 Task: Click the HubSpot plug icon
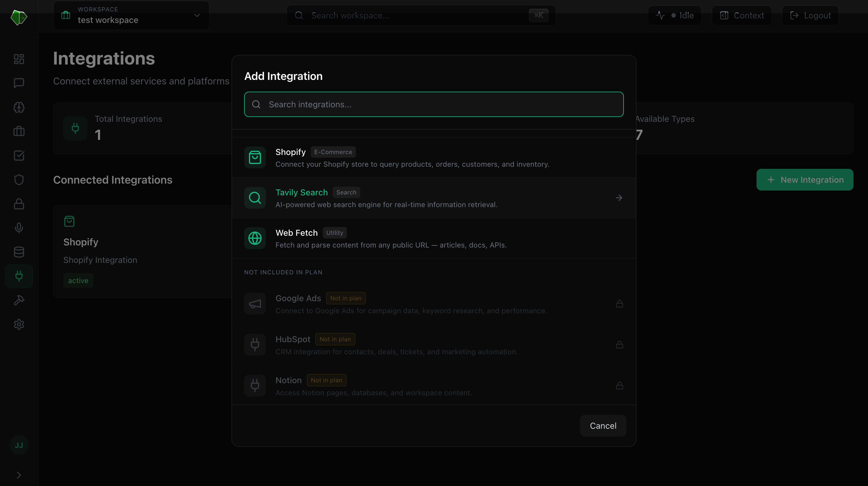pyautogui.click(x=255, y=345)
